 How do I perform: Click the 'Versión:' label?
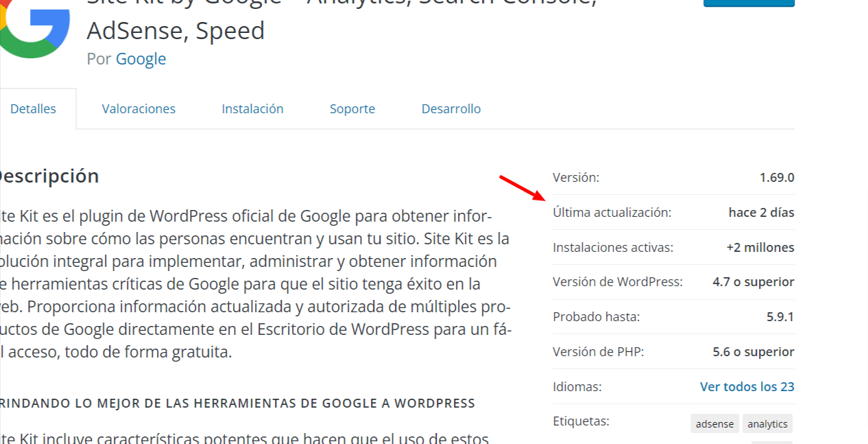pyautogui.click(x=576, y=177)
